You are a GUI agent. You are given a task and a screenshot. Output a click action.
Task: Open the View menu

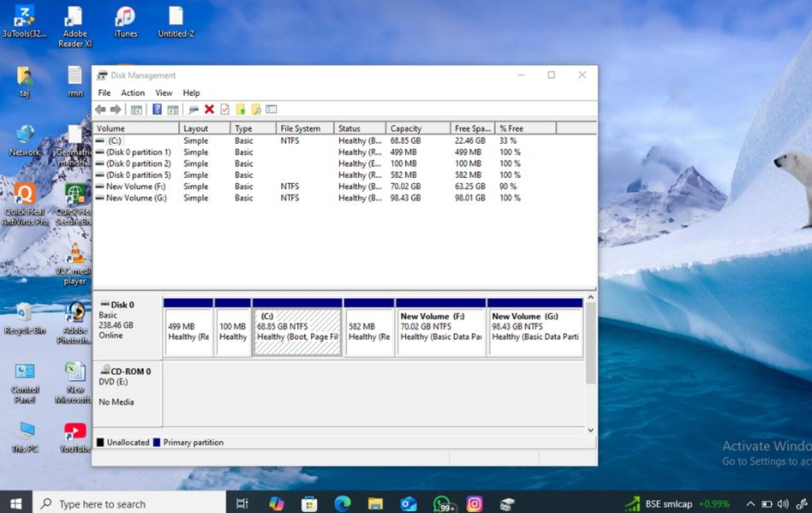pos(163,93)
